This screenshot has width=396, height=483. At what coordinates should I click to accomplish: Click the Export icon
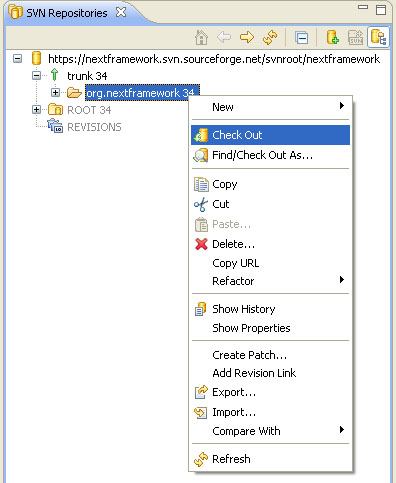coord(201,392)
